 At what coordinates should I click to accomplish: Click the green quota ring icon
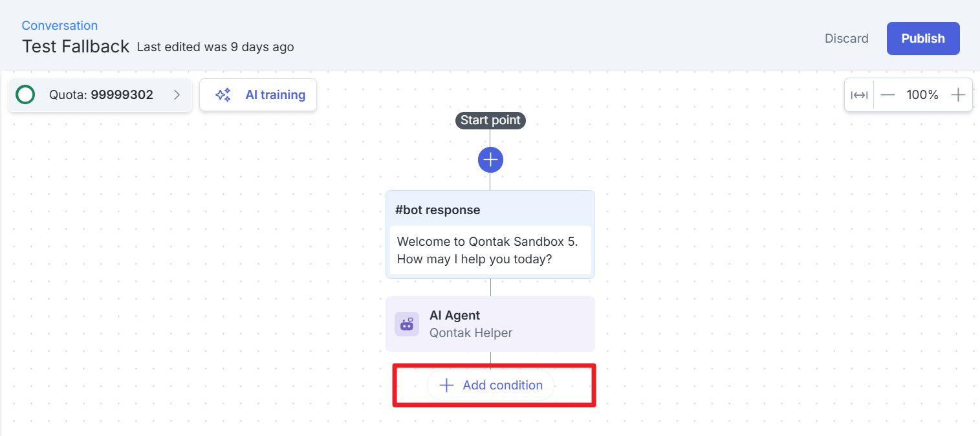[25, 95]
